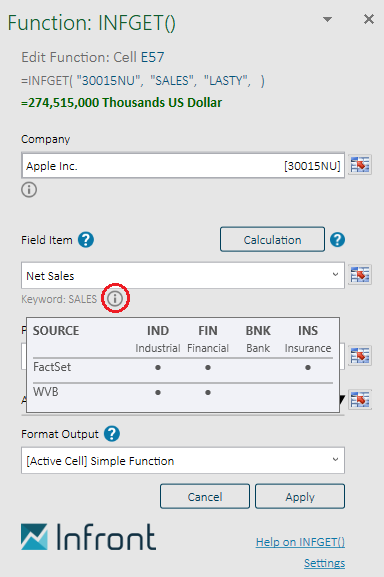Screen dimensions: 384x577
Task: Click cell picker icon beside Net Sales field
Action: pos(360,275)
